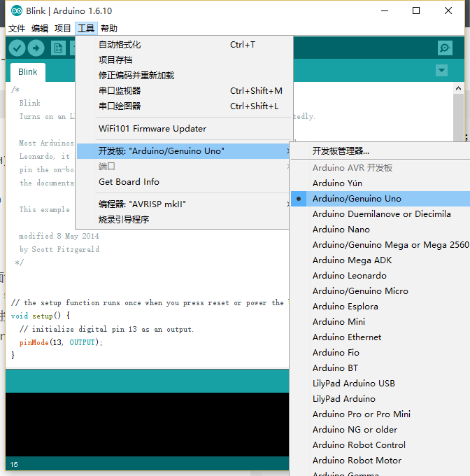
Task: Open 串口监视器 from the menu
Action: click(x=183, y=91)
